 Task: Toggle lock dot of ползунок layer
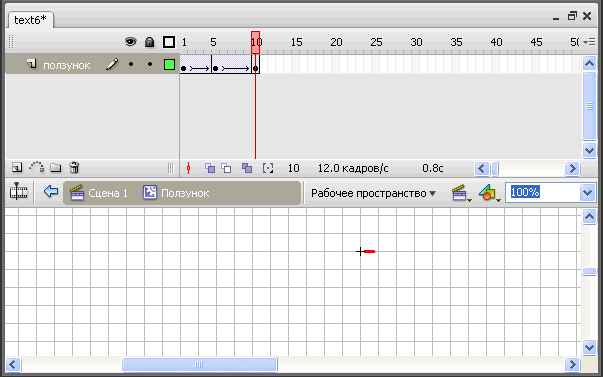click(x=150, y=64)
